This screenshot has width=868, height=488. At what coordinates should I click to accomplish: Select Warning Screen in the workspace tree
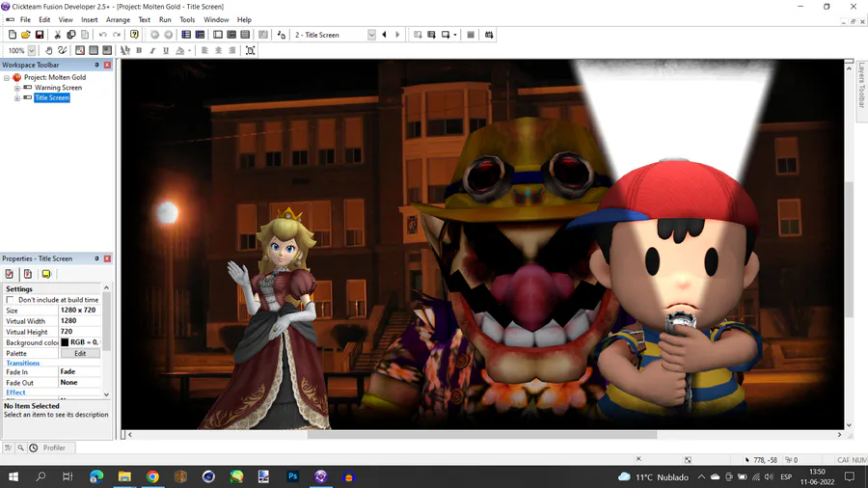point(58,88)
